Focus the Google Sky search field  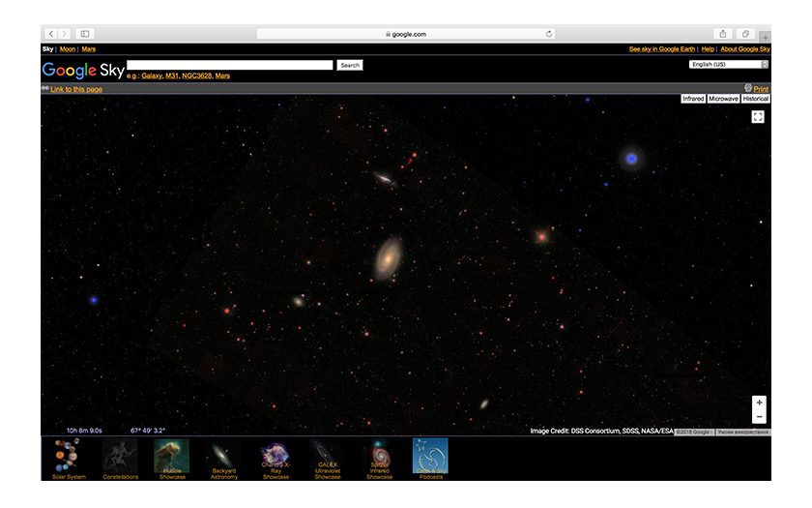pyautogui.click(x=229, y=65)
